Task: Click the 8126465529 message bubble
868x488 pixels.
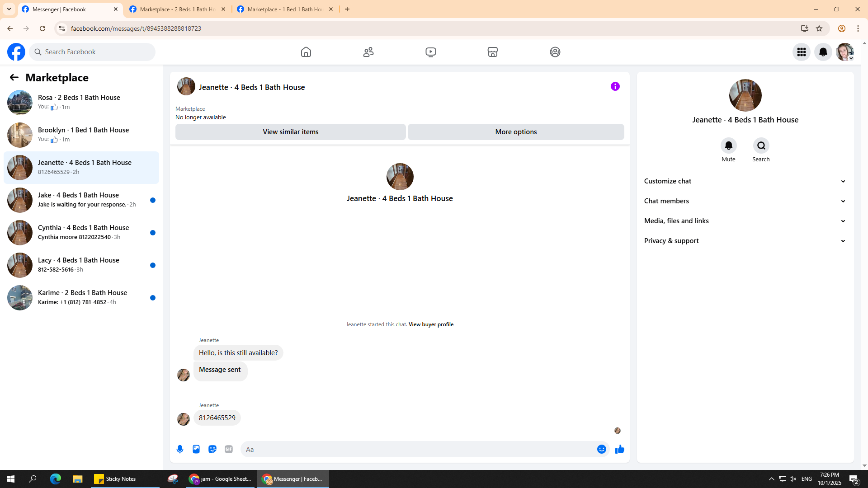Action: (x=217, y=418)
